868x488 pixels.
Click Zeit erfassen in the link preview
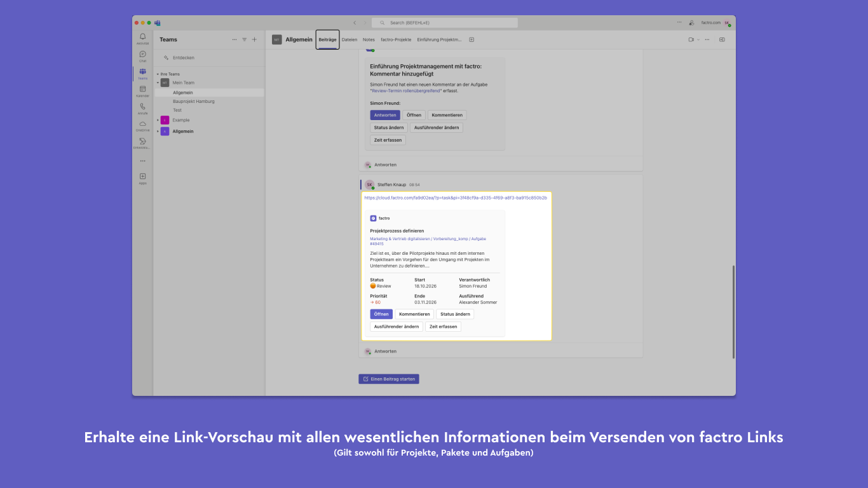(x=443, y=327)
